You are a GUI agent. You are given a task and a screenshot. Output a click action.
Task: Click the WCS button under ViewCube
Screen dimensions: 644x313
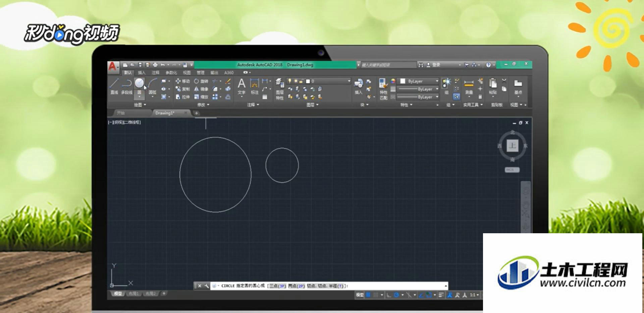click(x=512, y=170)
